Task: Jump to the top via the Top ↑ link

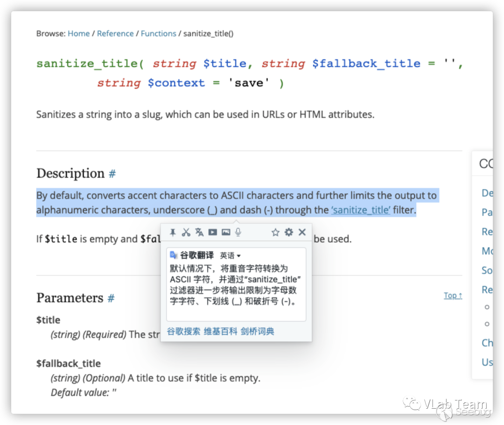Action: [x=453, y=295]
